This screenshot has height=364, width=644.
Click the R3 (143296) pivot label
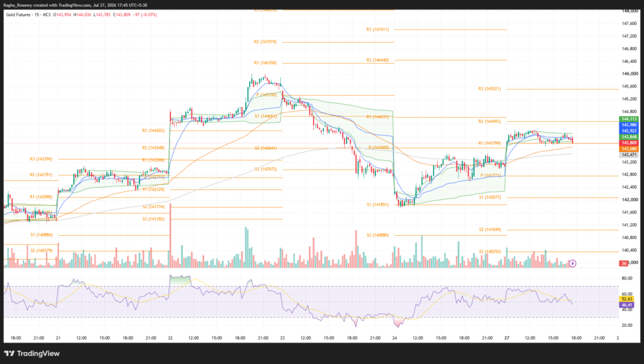(41, 159)
